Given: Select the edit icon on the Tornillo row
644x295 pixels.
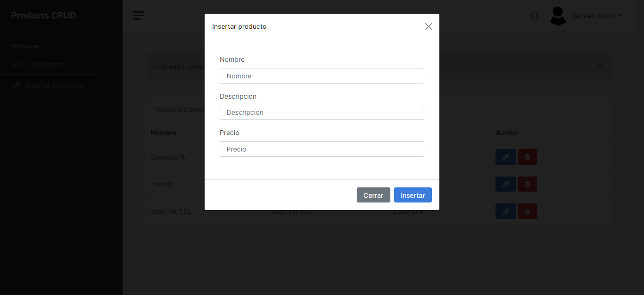Looking at the screenshot, I should [505, 184].
